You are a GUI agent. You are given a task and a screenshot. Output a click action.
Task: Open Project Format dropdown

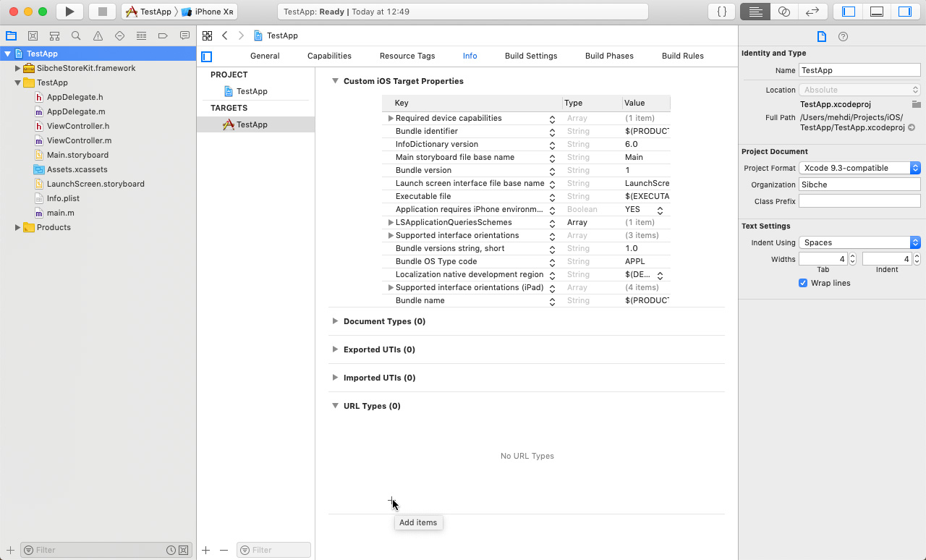[859, 168]
